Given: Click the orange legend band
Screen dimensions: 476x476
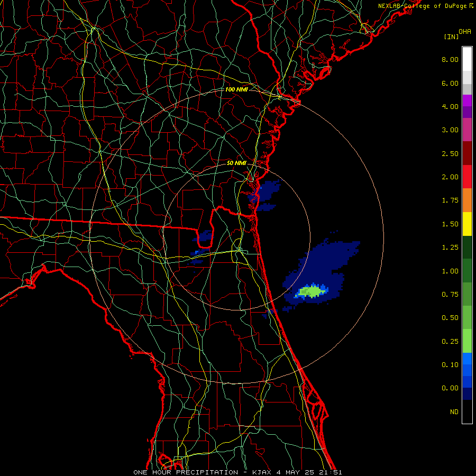Looking at the screenshot, I should coord(467,200).
